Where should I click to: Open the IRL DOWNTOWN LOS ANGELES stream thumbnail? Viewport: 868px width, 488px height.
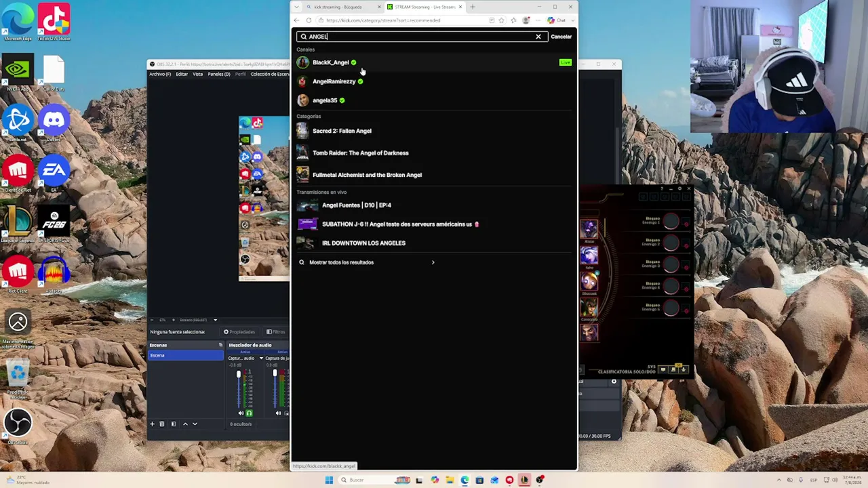(x=307, y=243)
